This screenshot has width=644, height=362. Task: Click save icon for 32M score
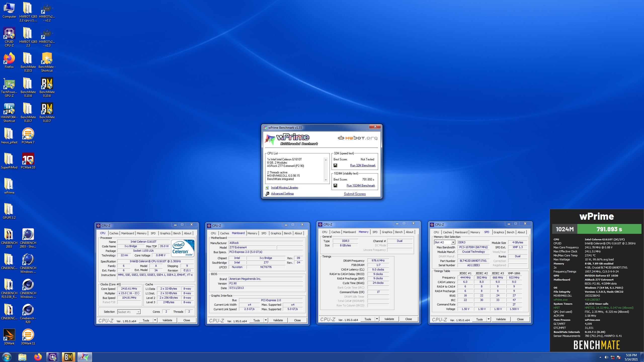335,165
